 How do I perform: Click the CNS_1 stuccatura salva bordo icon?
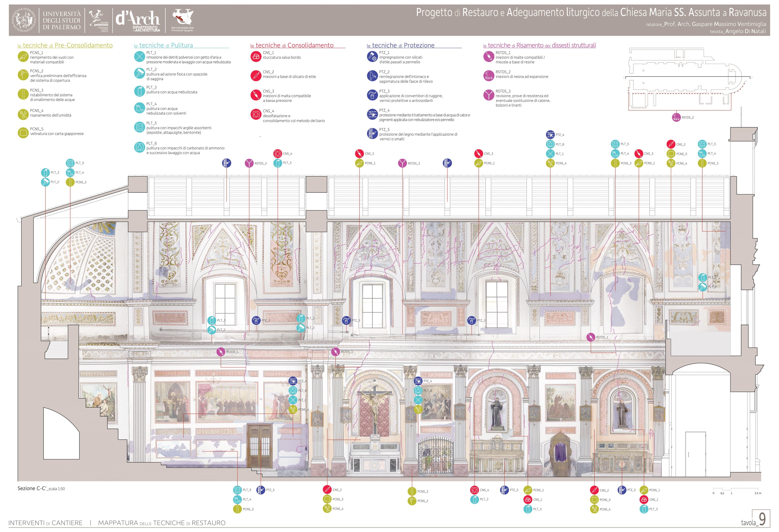[x=256, y=57]
